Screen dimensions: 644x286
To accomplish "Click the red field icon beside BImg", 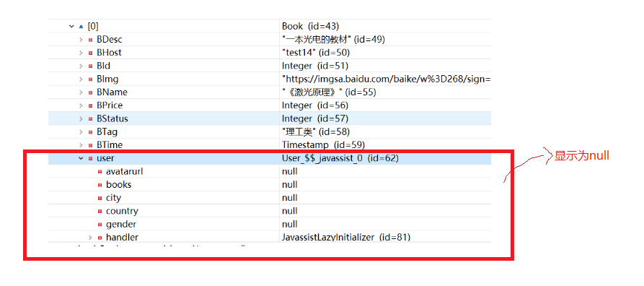I will (90, 79).
